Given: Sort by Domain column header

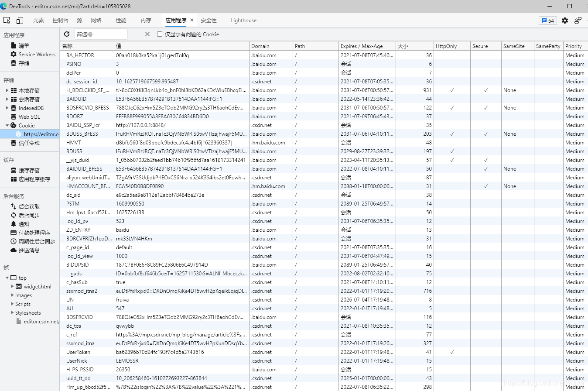Looking at the screenshot, I should click(271, 46).
